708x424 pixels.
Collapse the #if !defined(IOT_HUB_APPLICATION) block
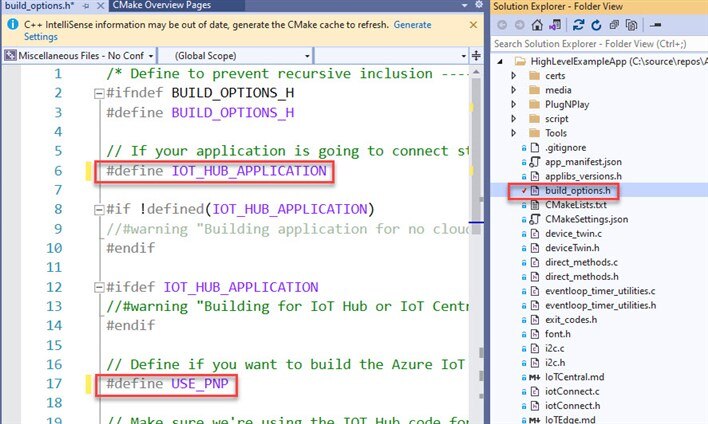[97, 209]
